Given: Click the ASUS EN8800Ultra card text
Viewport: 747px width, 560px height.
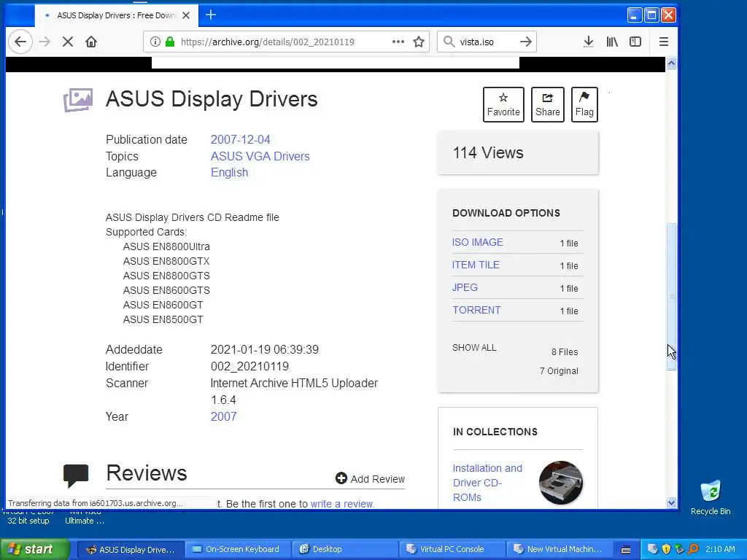Looking at the screenshot, I should [x=166, y=246].
